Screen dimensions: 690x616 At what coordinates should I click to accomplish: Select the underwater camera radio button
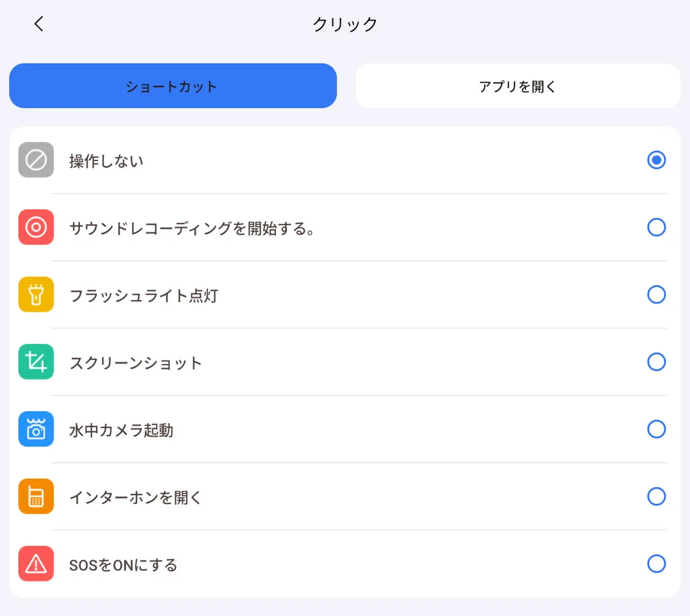pos(657,429)
